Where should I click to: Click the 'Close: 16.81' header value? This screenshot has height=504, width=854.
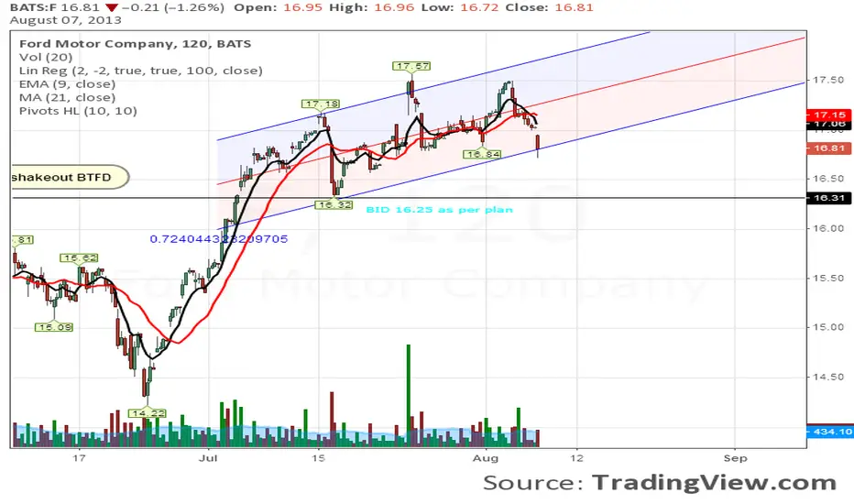tap(549, 7)
